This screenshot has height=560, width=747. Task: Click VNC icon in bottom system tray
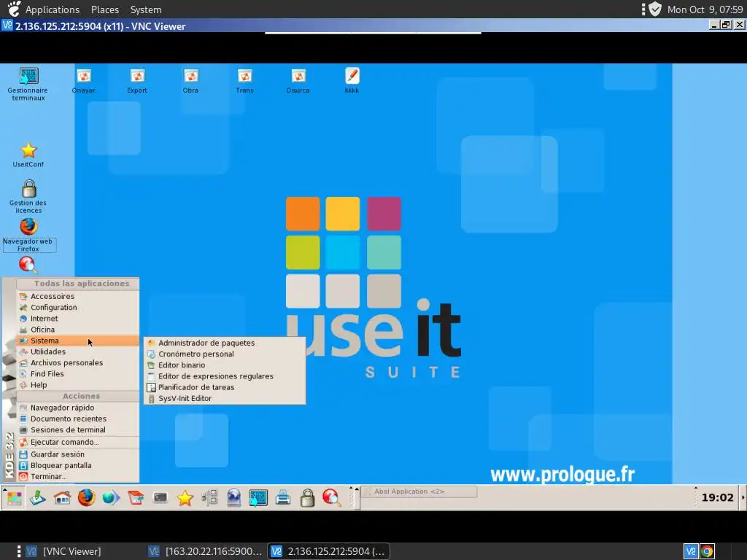pyautogui.click(x=692, y=551)
